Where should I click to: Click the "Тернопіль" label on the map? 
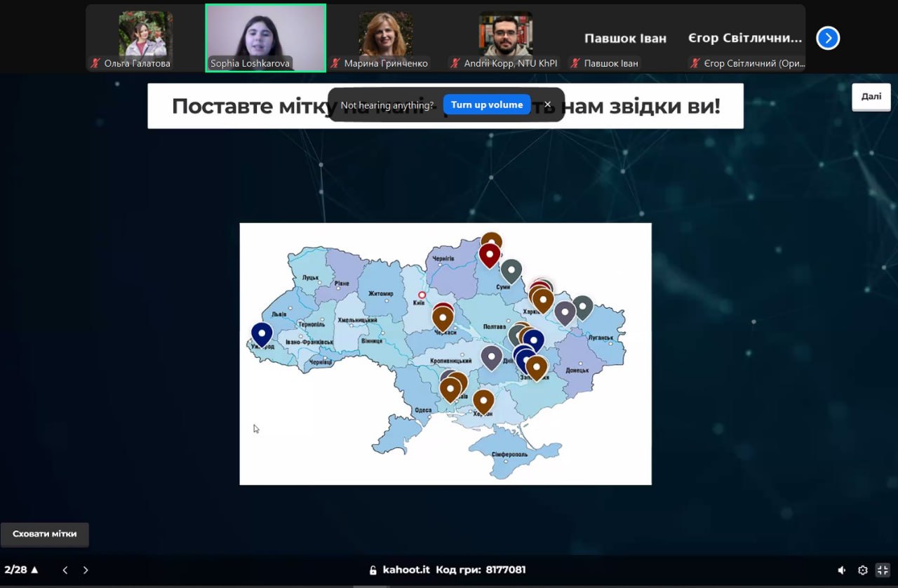[x=311, y=325]
